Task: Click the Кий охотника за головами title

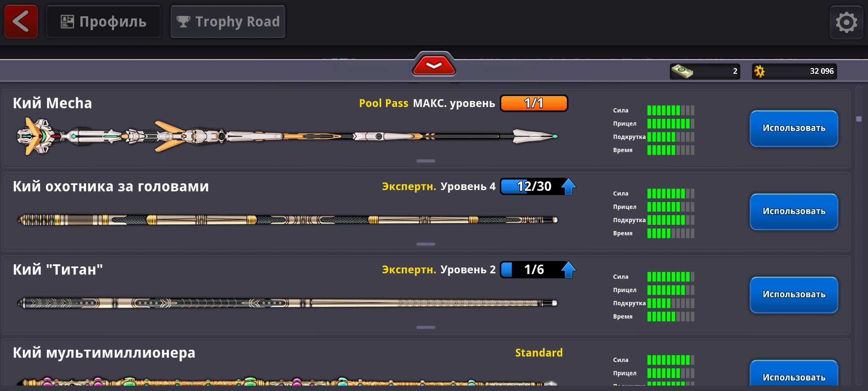Action: [111, 186]
